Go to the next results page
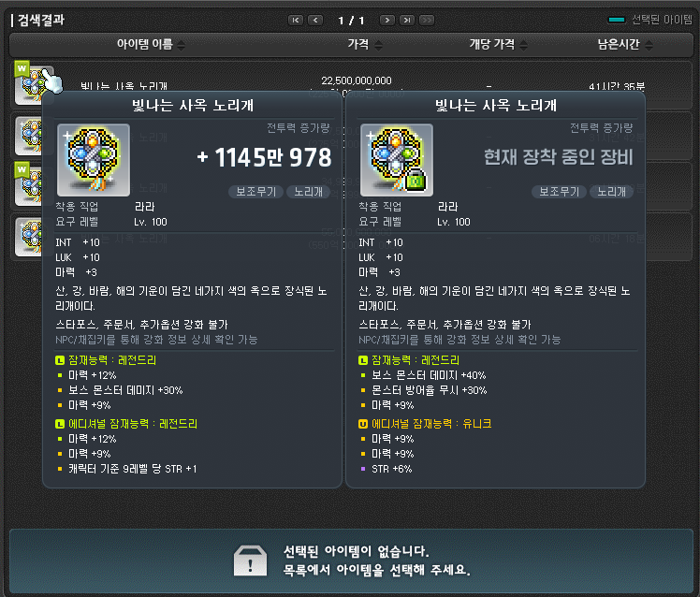The height and width of the screenshot is (597, 700). pos(387,20)
